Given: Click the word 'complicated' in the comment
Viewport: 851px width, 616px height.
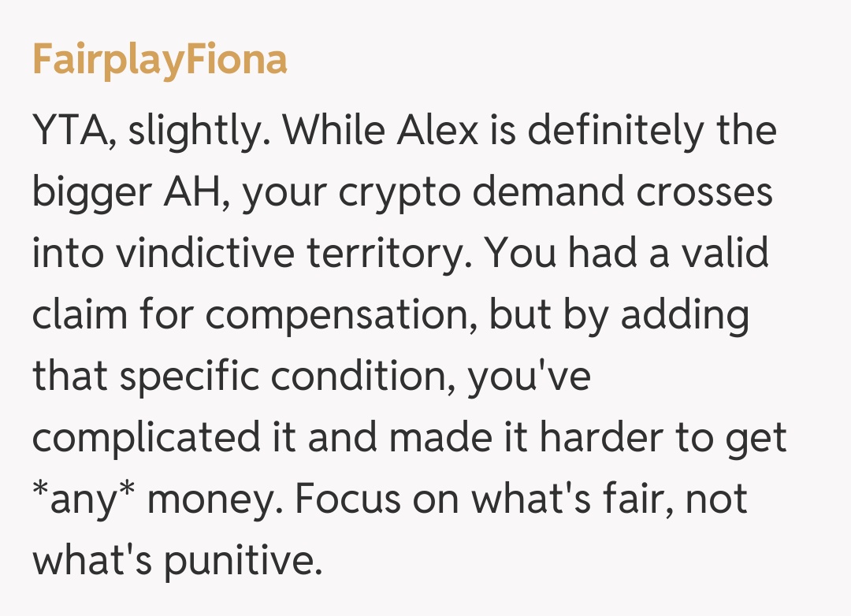Looking at the screenshot, I should coord(147,440).
